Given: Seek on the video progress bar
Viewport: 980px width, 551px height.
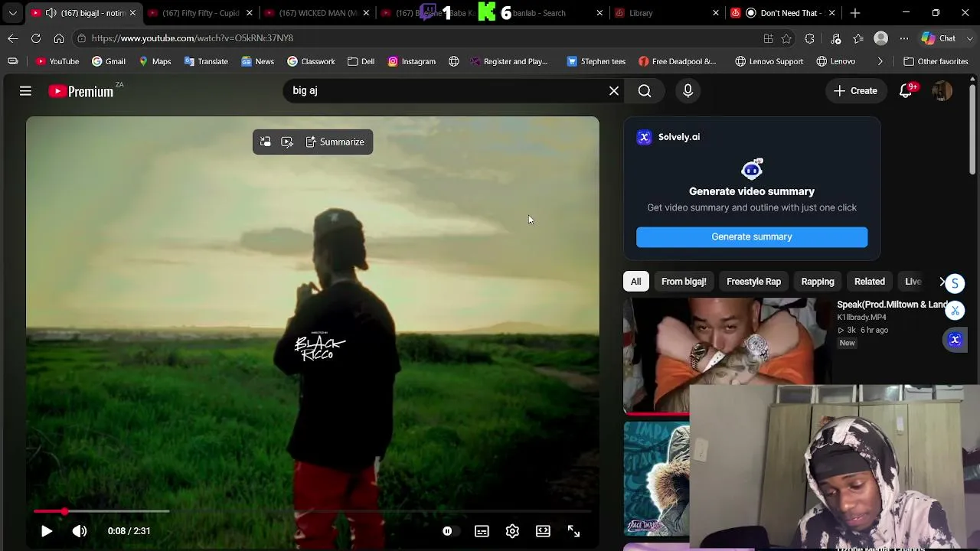Looking at the screenshot, I should pos(312,511).
